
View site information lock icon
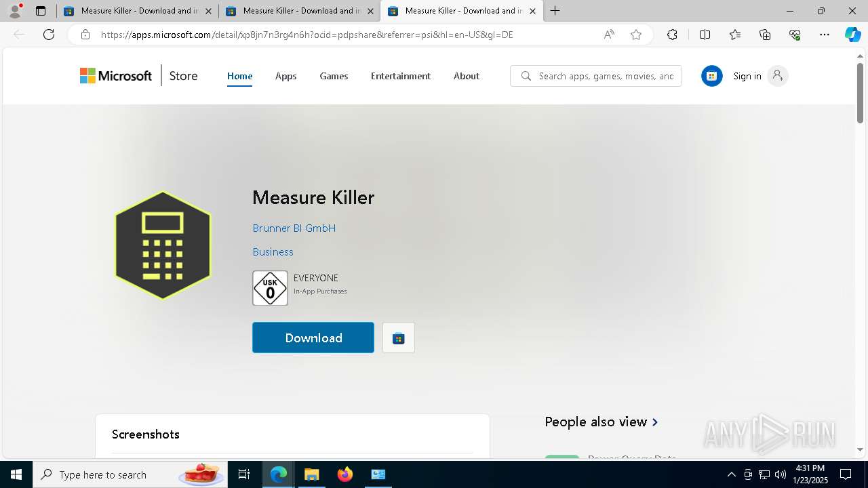(x=85, y=35)
